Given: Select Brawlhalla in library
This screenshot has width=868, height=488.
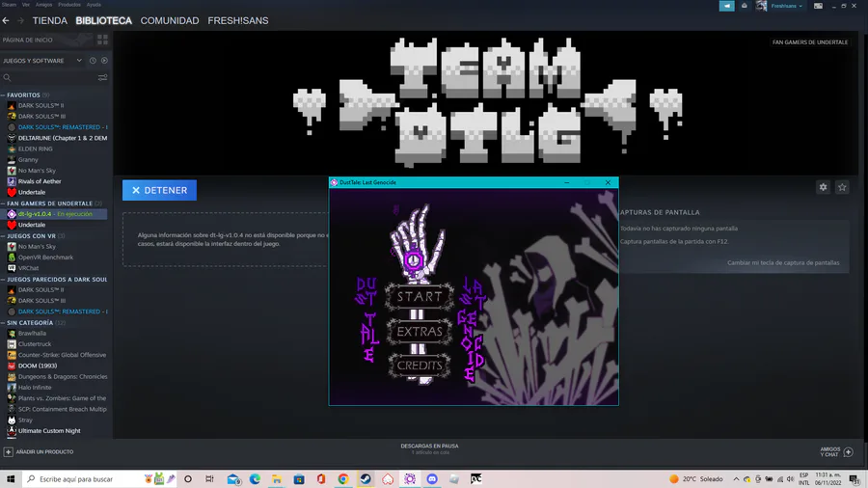Looking at the screenshot, I should (x=32, y=333).
